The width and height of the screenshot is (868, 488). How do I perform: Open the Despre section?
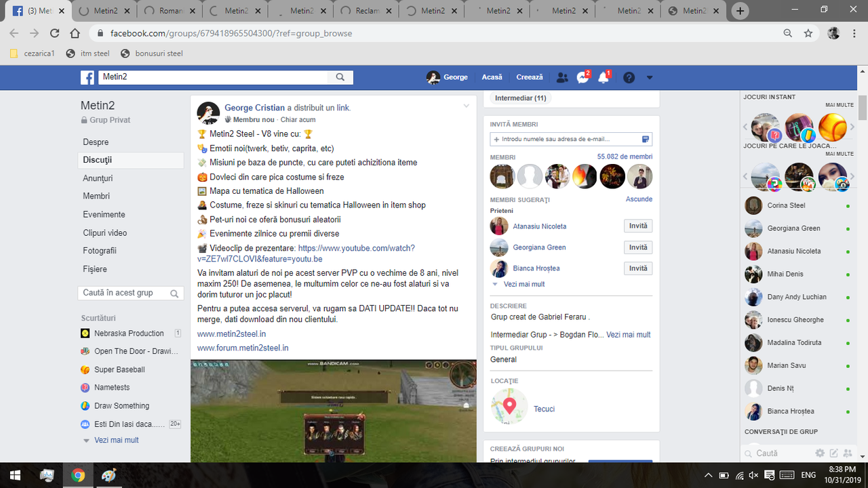pyautogui.click(x=96, y=142)
